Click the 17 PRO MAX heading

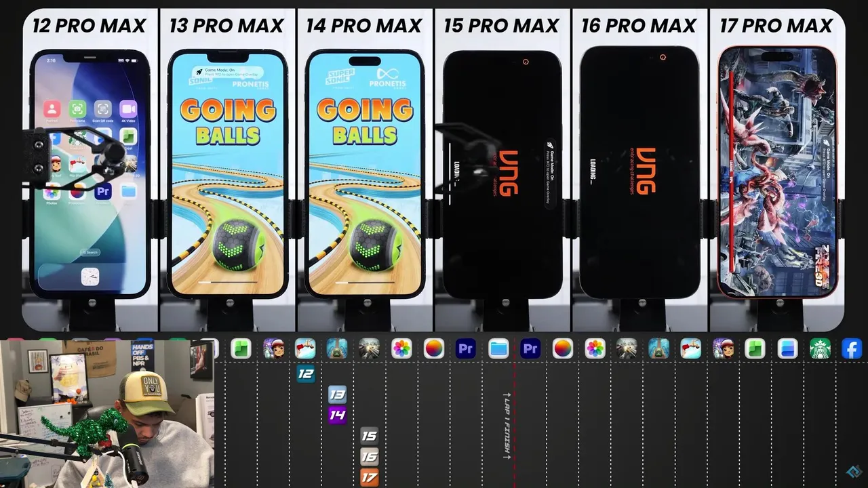click(776, 26)
